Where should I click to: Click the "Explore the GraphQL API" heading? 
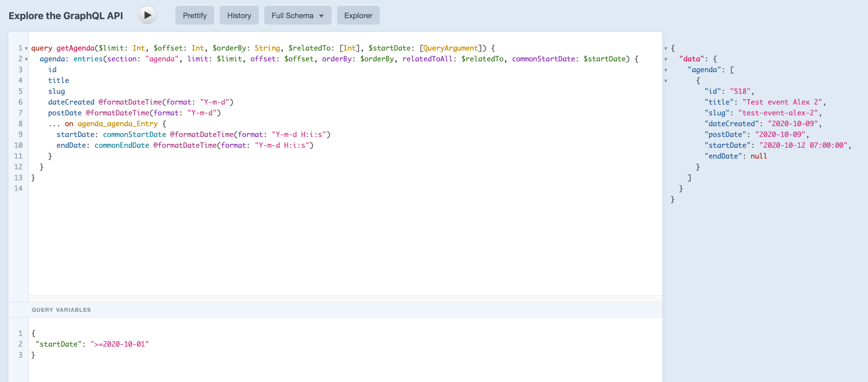[66, 16]
